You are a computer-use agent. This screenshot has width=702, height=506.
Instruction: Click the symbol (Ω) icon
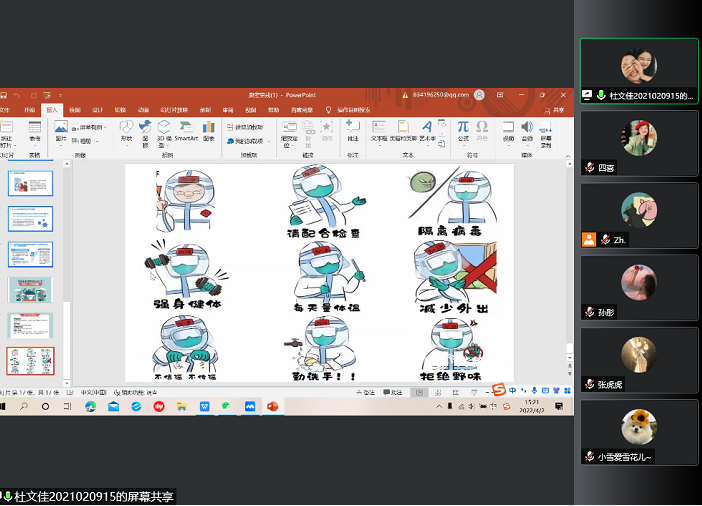click(x=482, y=130)
